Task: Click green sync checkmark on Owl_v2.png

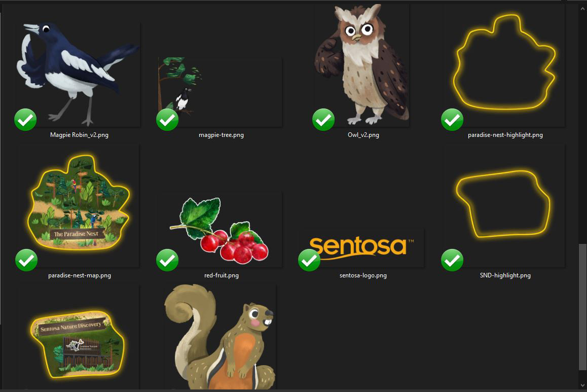Action: 323,120
